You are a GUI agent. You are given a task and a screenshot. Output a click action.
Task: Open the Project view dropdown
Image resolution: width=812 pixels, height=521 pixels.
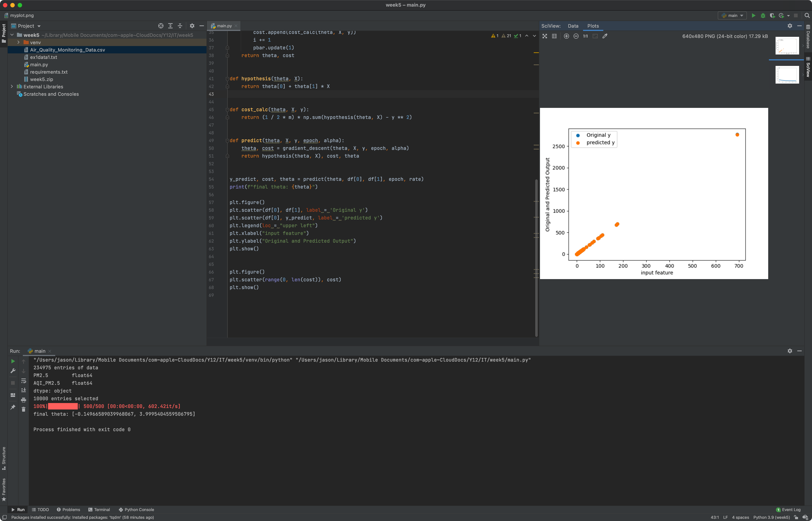pos(26,26)
